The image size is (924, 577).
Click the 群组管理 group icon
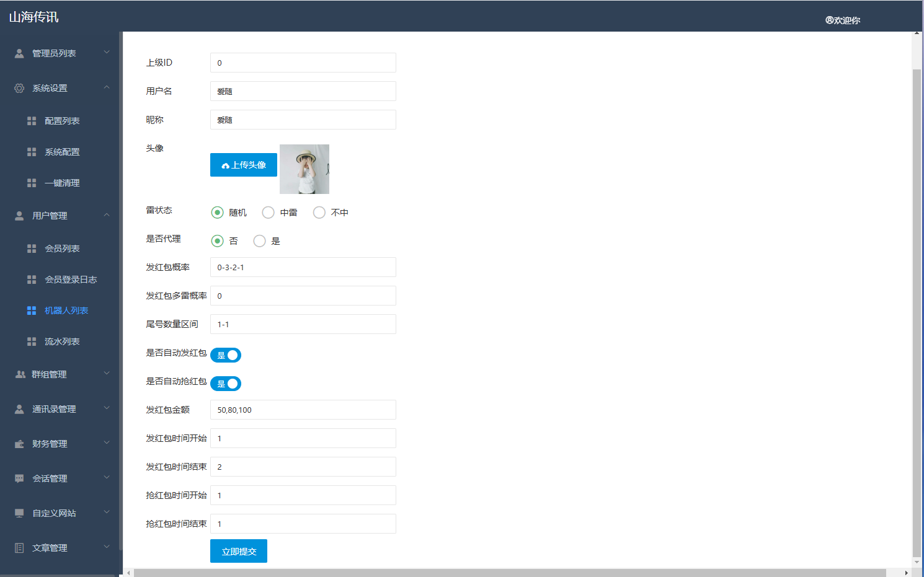click(x=20, y=374)
